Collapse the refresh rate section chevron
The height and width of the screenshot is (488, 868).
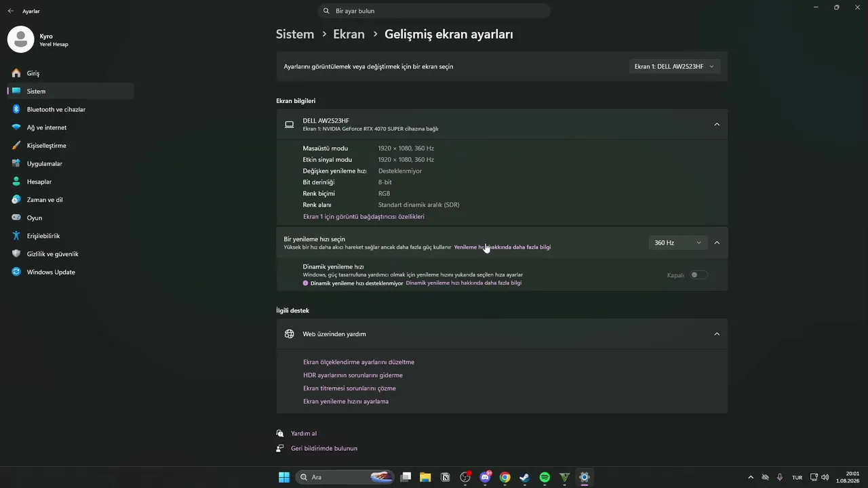point(717,243)
